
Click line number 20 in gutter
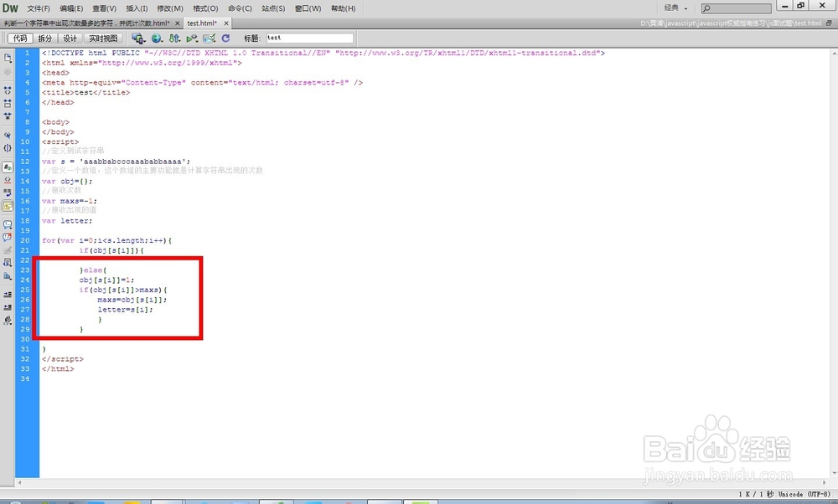25,240
